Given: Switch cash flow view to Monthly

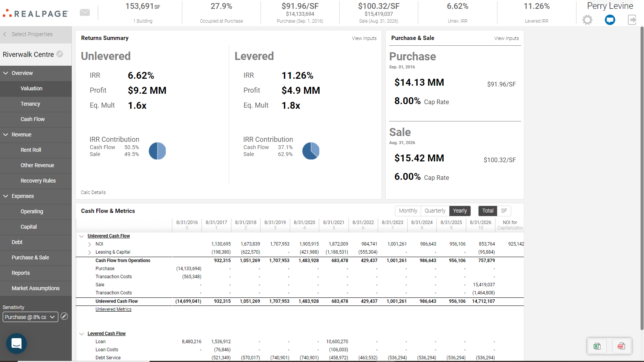Looking at the screenshot, I should [x=408, y=211].
